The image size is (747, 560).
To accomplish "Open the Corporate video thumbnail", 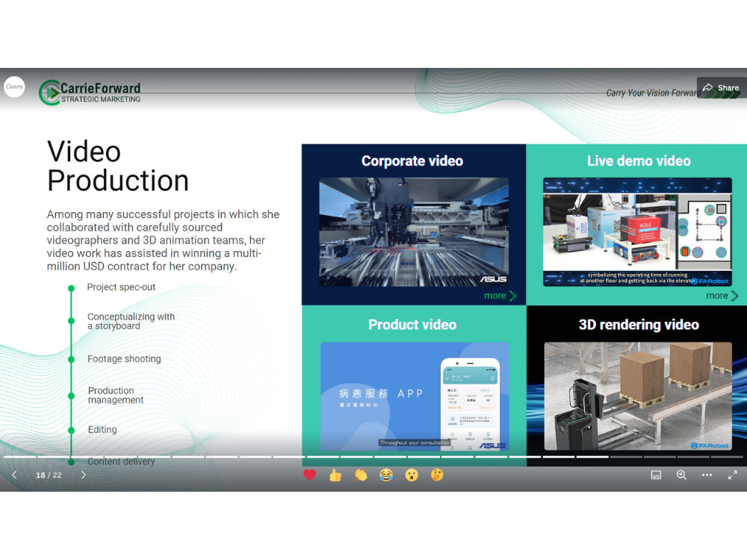I will [x=414, y=232].
